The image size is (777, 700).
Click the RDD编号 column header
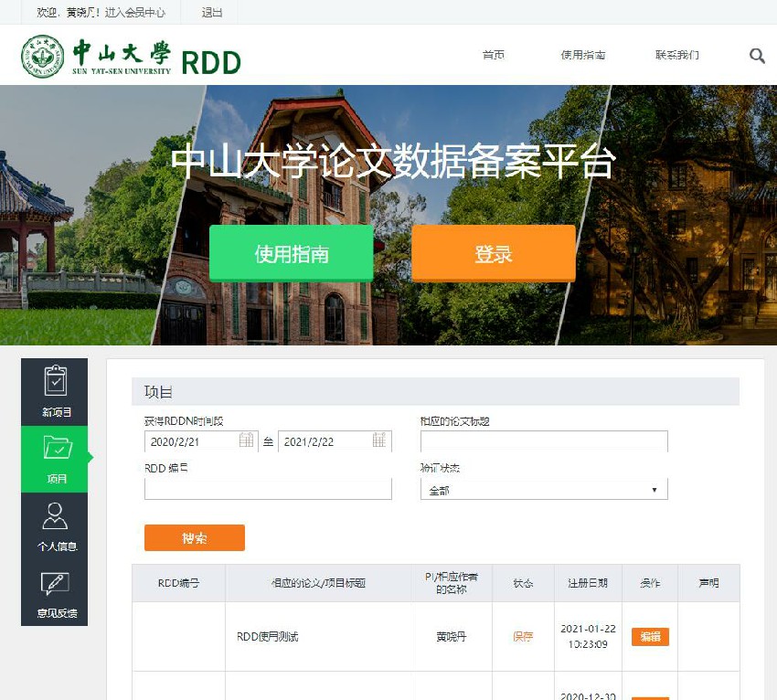pos(178,583)
